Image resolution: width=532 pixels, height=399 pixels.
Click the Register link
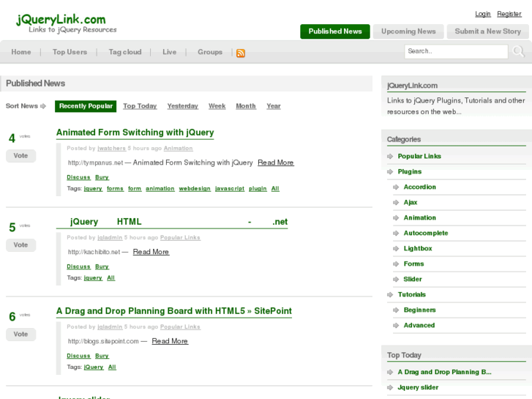click(x=509, y=14)
